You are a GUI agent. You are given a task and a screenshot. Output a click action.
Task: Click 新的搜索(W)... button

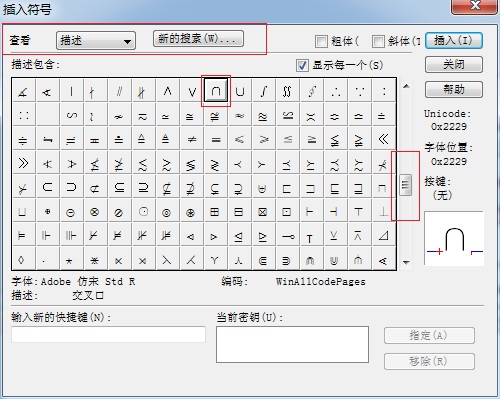click(x=198, y=39)
